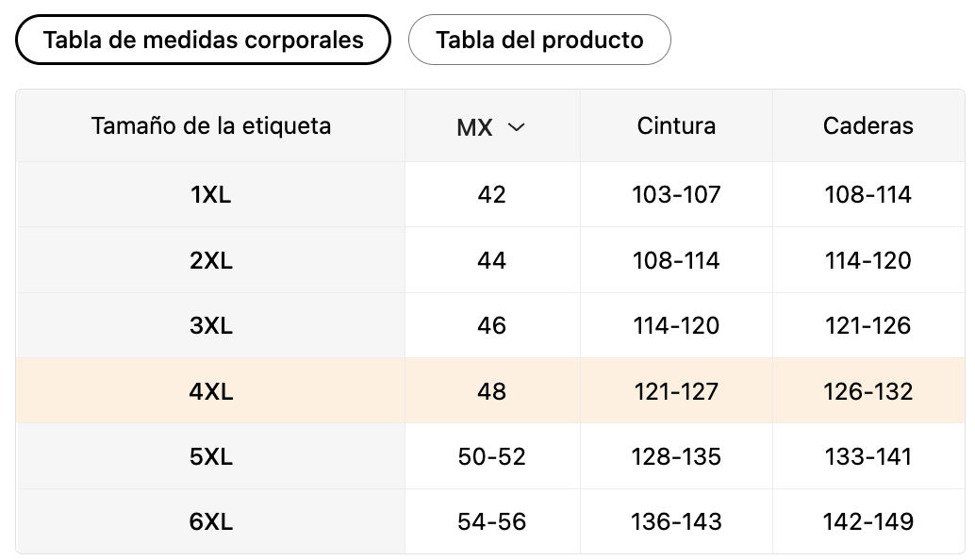The width and height of the screenshot is (975, 560).
Task: Select the 5XL size row label
Action: point(211,456)
